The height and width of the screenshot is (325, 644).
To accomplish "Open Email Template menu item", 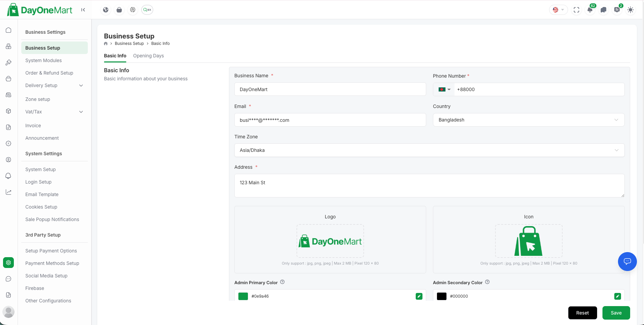I will tap(42, 194).
